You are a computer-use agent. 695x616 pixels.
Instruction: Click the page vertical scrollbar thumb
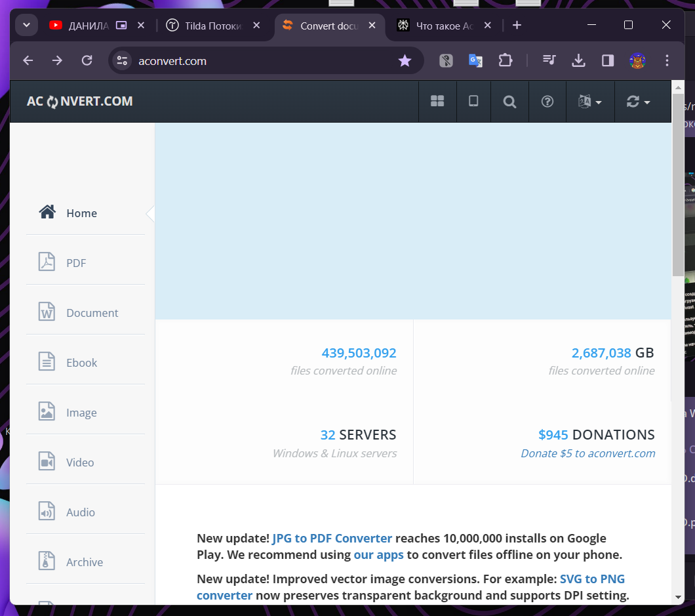[x=678, y=185]
